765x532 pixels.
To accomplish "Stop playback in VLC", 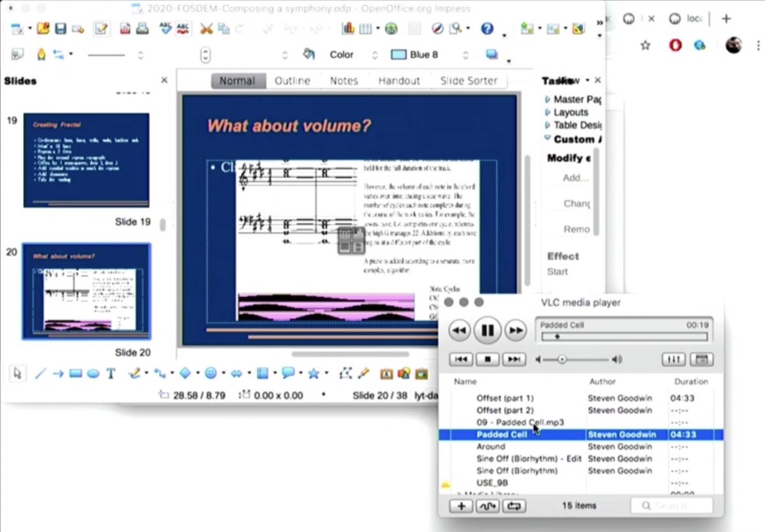I will [x=488, y=359].
